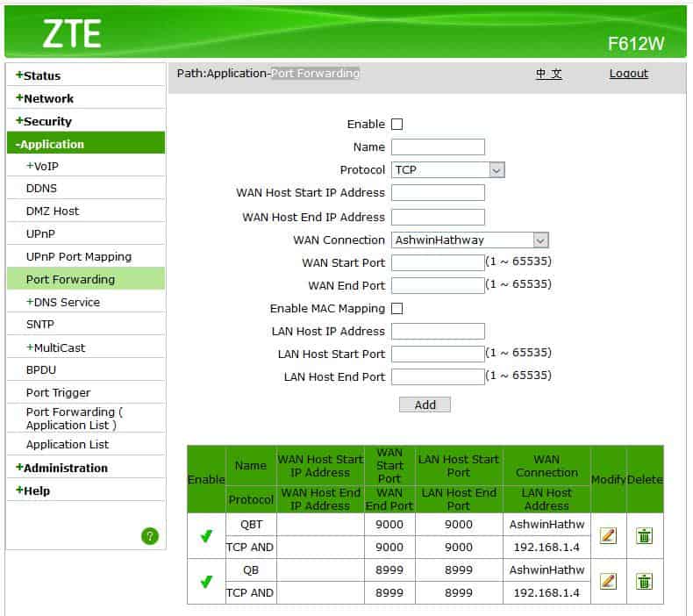Expand the VoIP submenu
The image size is (693, 616).
pyautogui.click(x=42, y=166)
